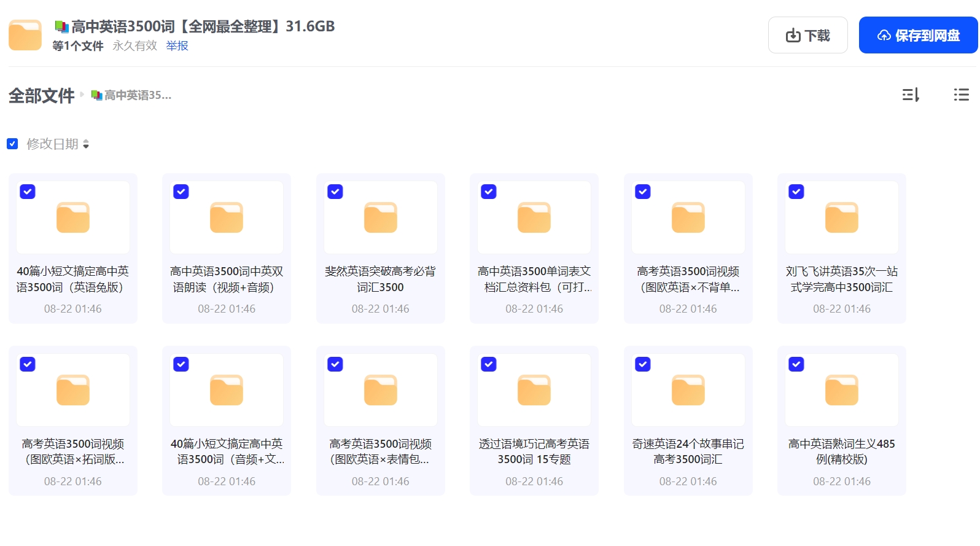Click the 保存到网盘 button
The width and height of the screenshot is (980, 546).
(918, 36)
